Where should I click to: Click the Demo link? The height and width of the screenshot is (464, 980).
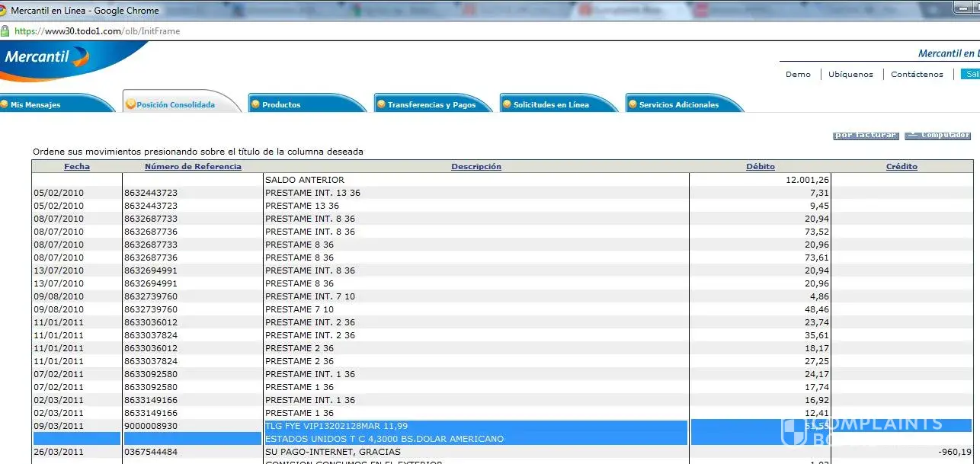(x=798, y=74)
